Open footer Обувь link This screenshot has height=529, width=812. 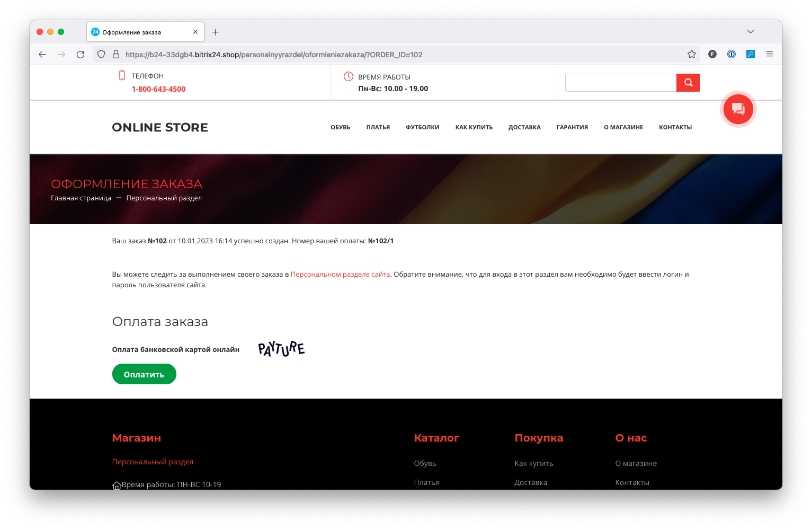pos(425,463)
